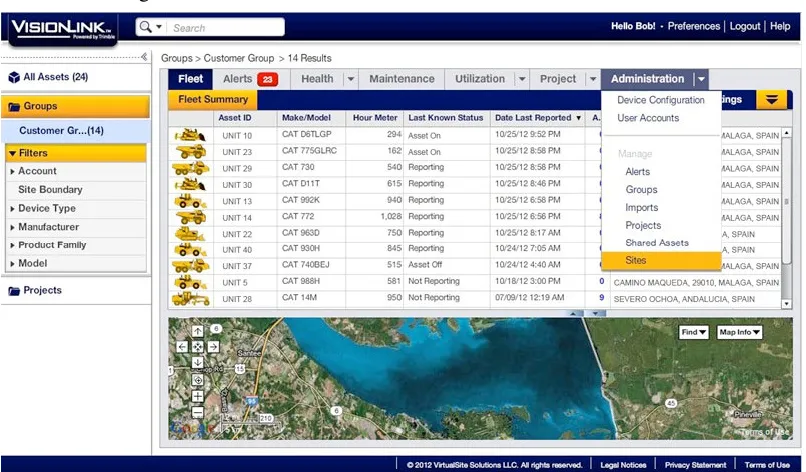Open the yellow grid options dropdown button
This screenshot has height=472, width=806.
tap(772, 99)
